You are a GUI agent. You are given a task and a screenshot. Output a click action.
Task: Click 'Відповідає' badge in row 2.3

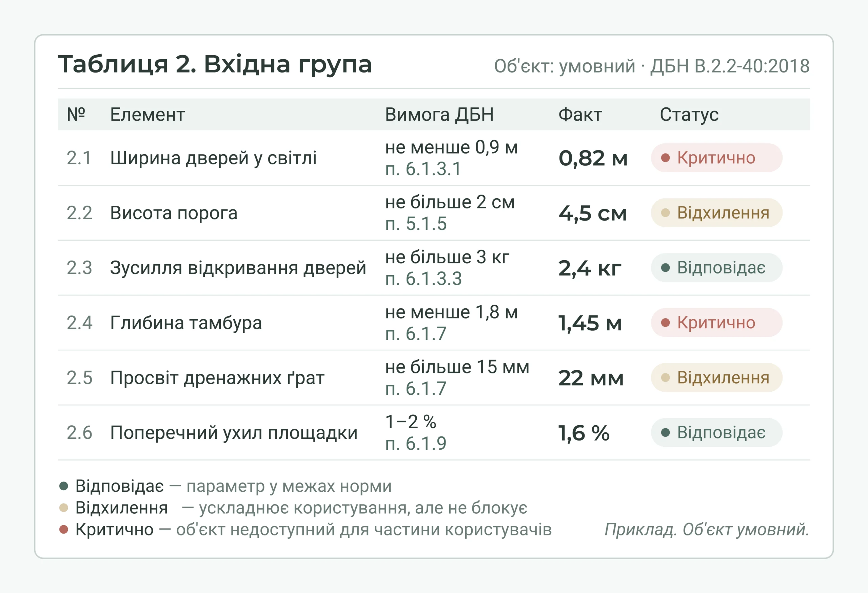click(716, 268)
